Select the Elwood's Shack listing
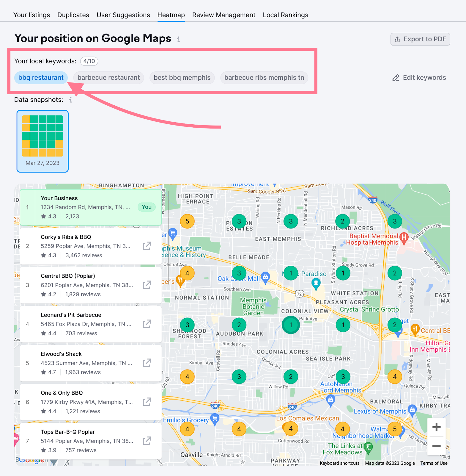466x476 pixels. click(91, 363)
